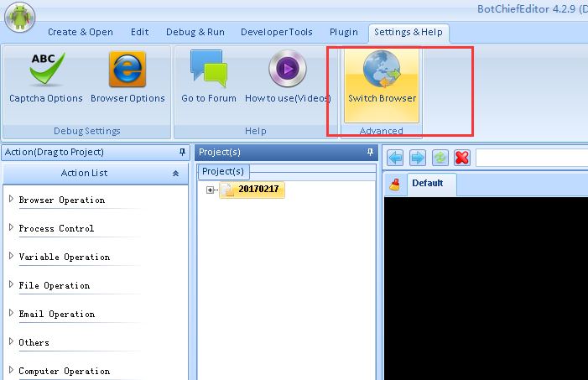Open Captcha Options in the ribbon
Viewport: 588px width, 380px height.
pos(46,78)
